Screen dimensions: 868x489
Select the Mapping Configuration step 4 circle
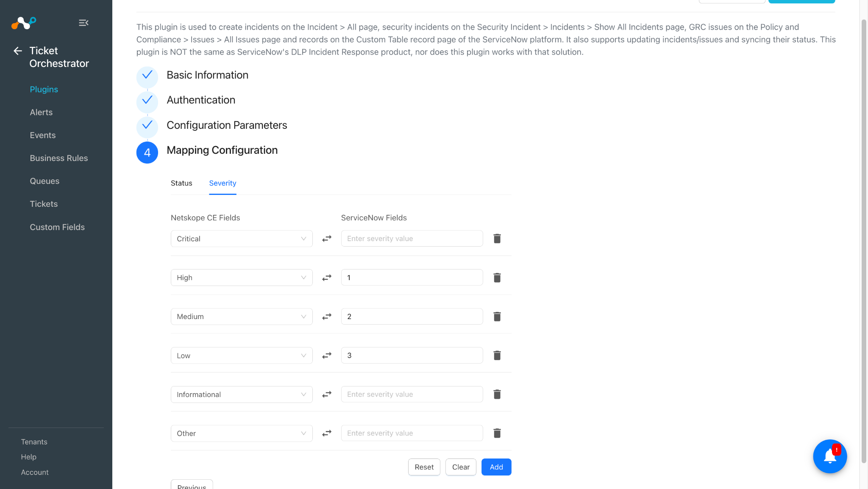click(147, 153)
